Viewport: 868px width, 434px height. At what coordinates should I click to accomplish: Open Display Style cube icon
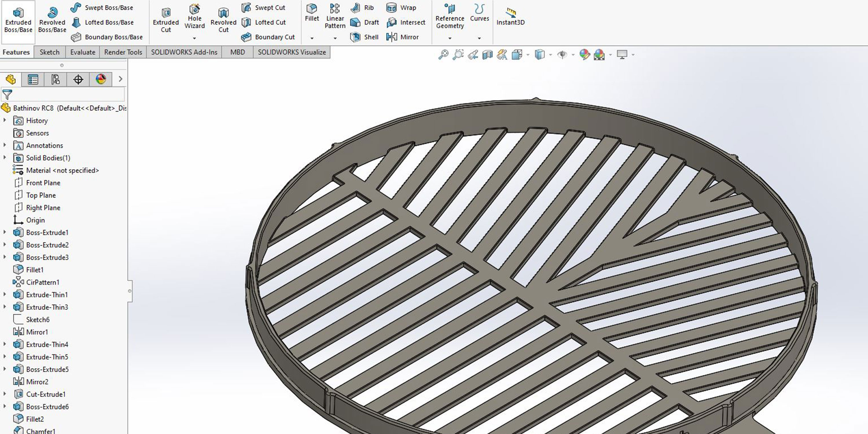tap(540, 55)
